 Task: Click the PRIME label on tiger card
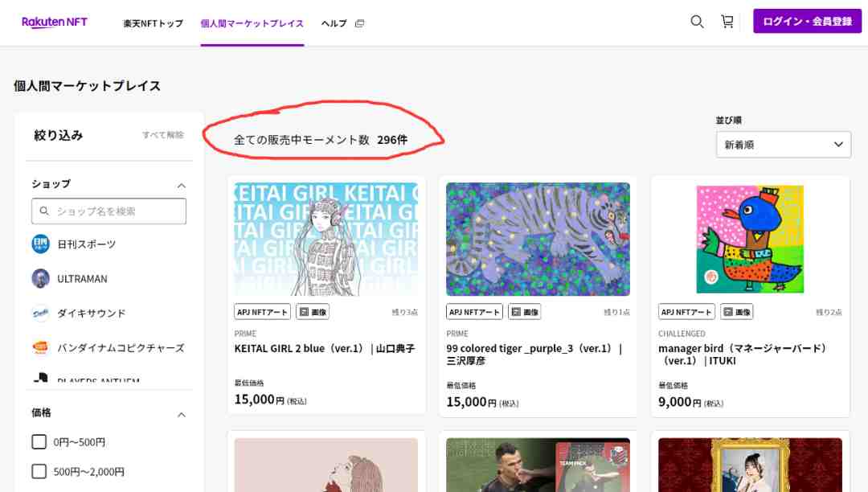[457, 334]
